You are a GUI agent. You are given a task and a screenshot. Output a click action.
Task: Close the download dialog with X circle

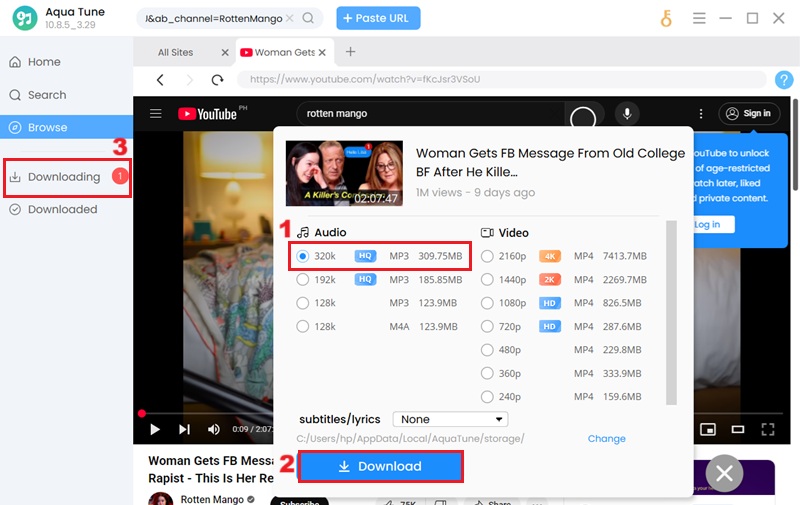pos(725,475)
